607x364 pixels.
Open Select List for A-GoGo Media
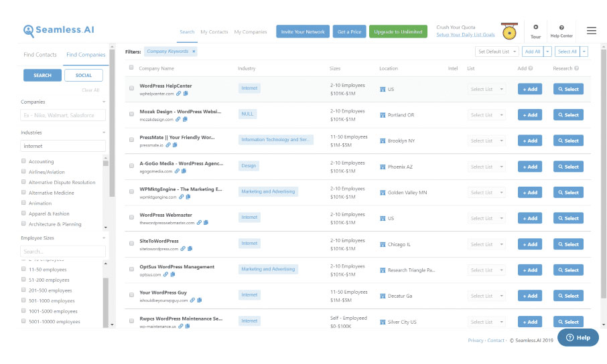[486, 167]
